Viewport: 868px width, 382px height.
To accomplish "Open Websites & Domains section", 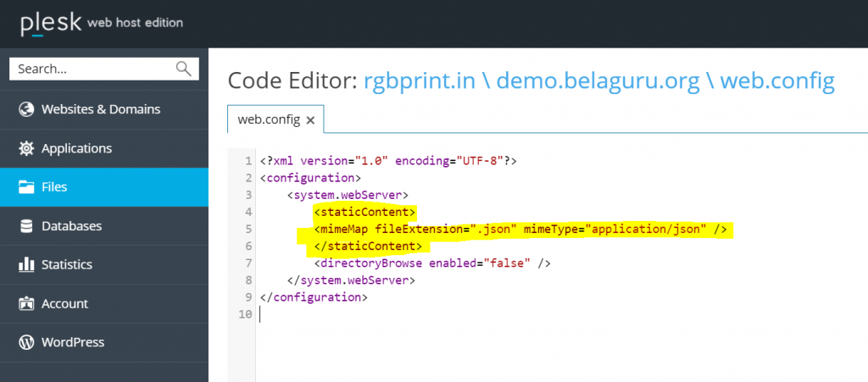I will [x=104, y=109].
